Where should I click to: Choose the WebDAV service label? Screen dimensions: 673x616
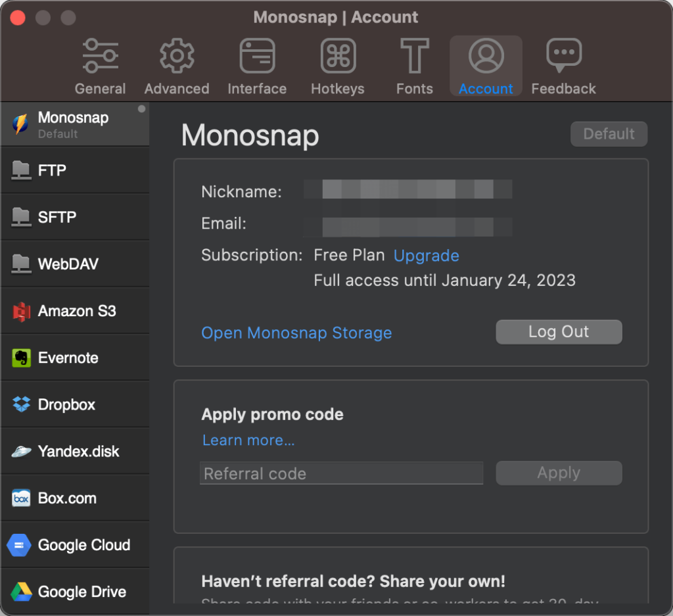[68, 264]
